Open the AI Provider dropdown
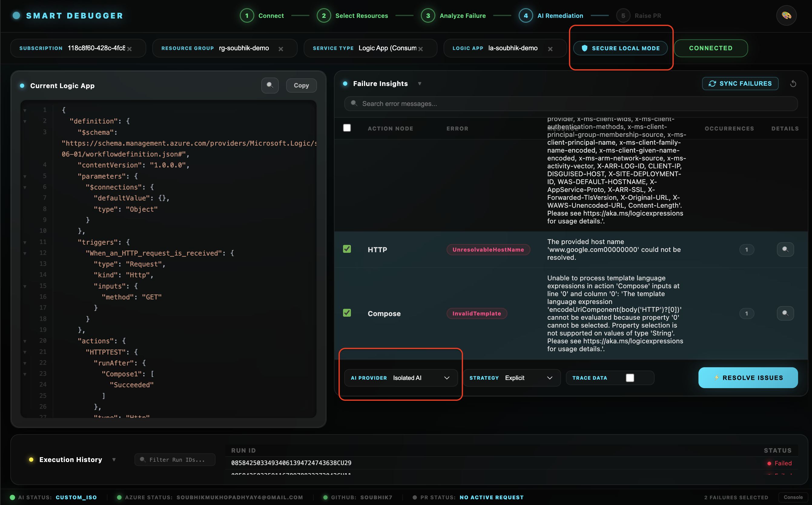Screen dimensions: 812x505 point(401,378)
